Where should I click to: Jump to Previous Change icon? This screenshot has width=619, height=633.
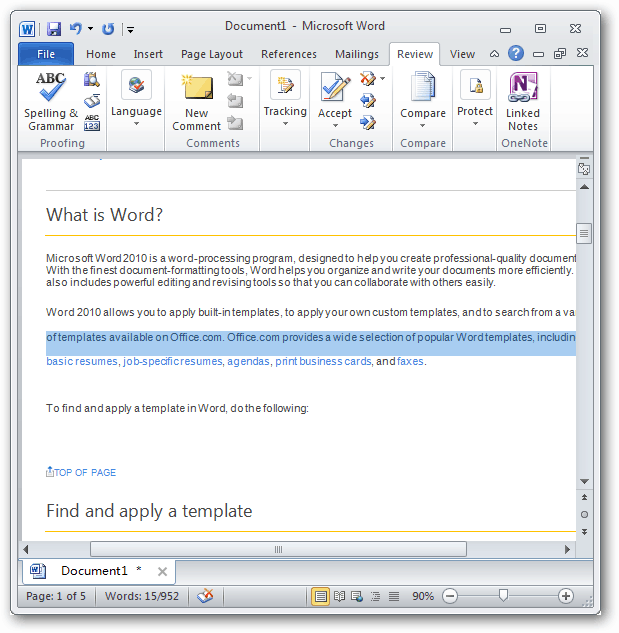coord(368,101)
